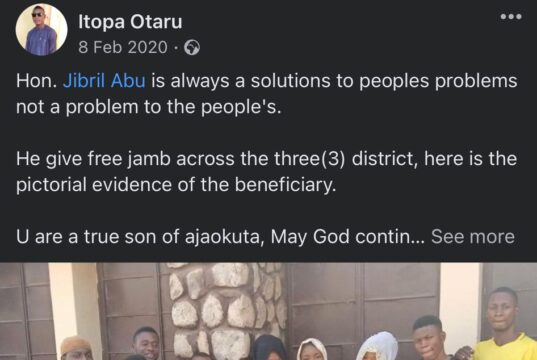Image resolution: width=537 pixels, height=360 pixels.
Task: Click the globe public-audience icon
Action: coord(192,47)
